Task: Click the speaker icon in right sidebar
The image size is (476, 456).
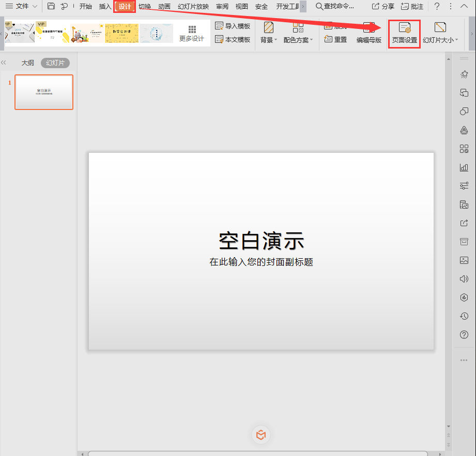Action: click(x=464, y=279)
